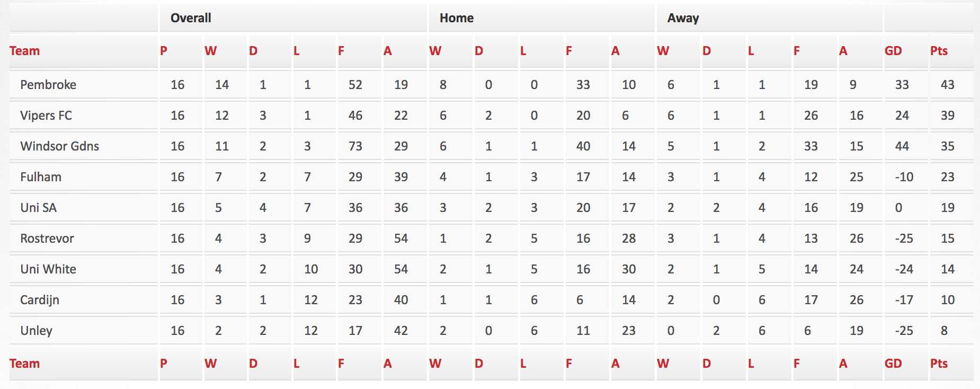Select the Away group heading
The width and height of the screenshot is (980, 389).
(x=683, y=18)
